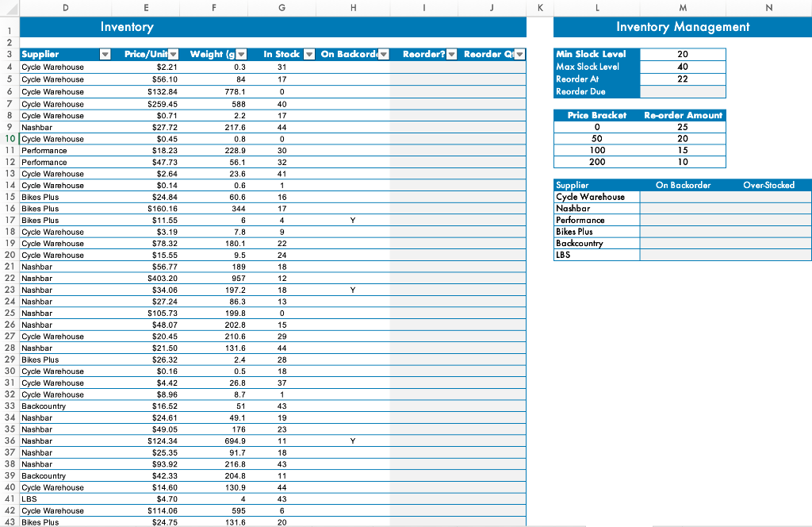Select column header D
This screenshot has height=527, width=812.
point(67,8)
